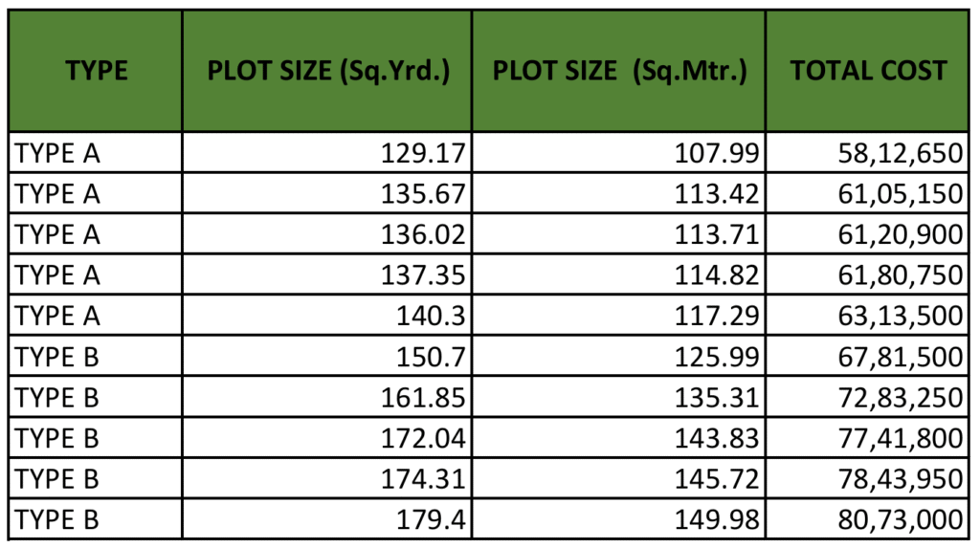The width and height of the screenshot is (980, 548).
Task: Click the cell showing 107.99
Action: coord(619,152)
